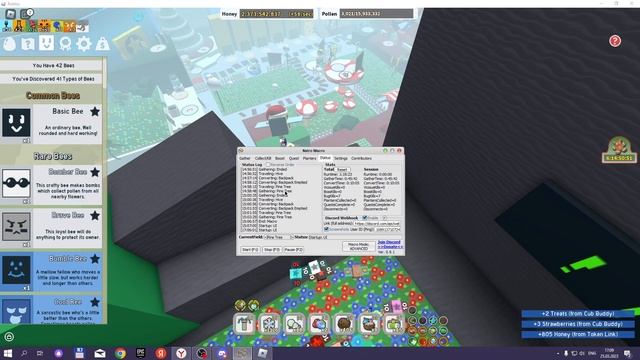Switch to the Planters tab
The width and height of the screenshot is (640, 360).
(309, 158)
